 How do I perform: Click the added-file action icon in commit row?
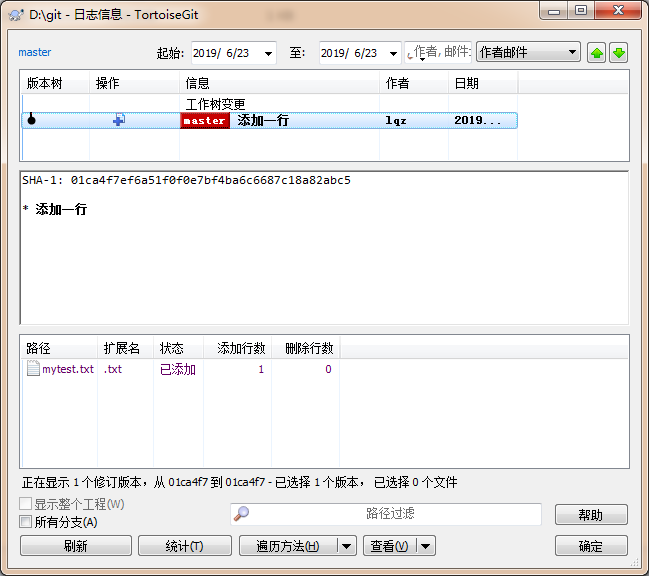click(x=119, y=120)
